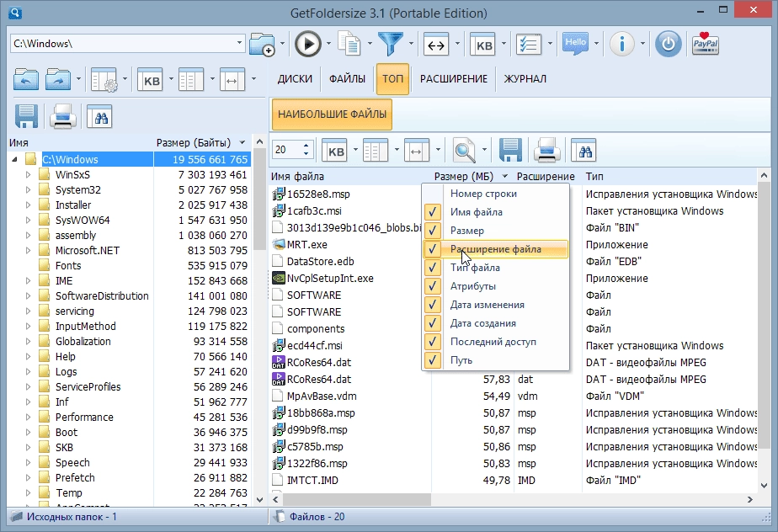Click the Hello speech bubble language icon
778x532 pixels.
[x=576, y=44]
